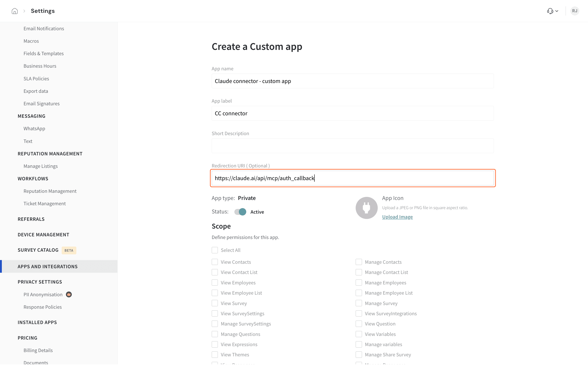Open the headset support dropdown

tap(552, 11)
